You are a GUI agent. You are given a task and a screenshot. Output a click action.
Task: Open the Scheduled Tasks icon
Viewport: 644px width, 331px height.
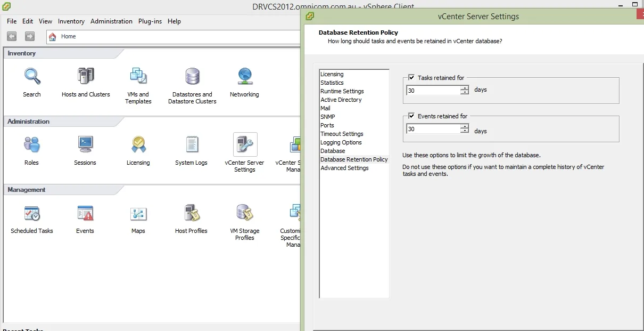pos(32,213)
